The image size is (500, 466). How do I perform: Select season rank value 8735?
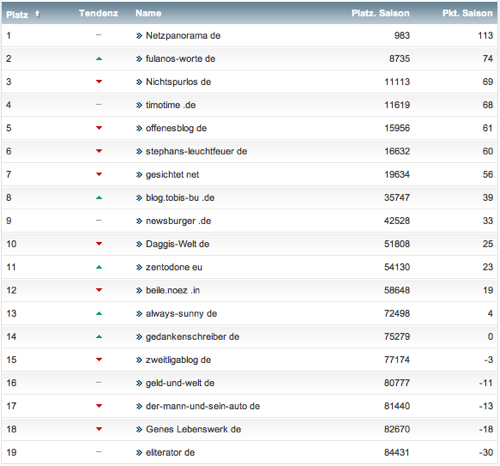[399, 59]
